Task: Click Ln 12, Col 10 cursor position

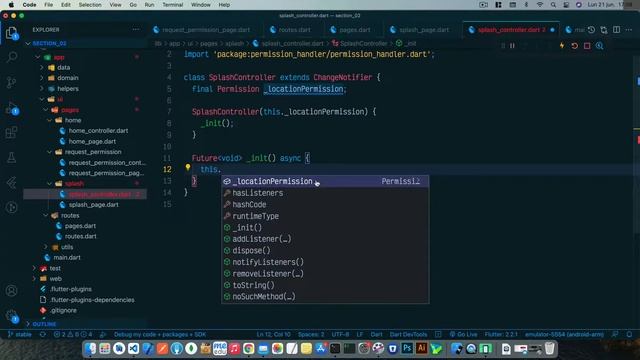Action: 273,334
